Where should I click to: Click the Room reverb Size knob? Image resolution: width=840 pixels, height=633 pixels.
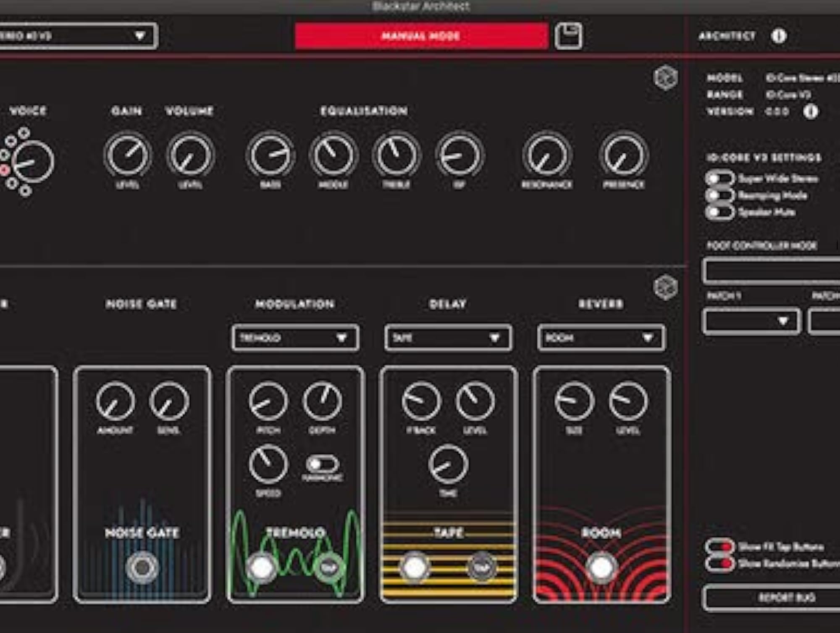(574, 401)
